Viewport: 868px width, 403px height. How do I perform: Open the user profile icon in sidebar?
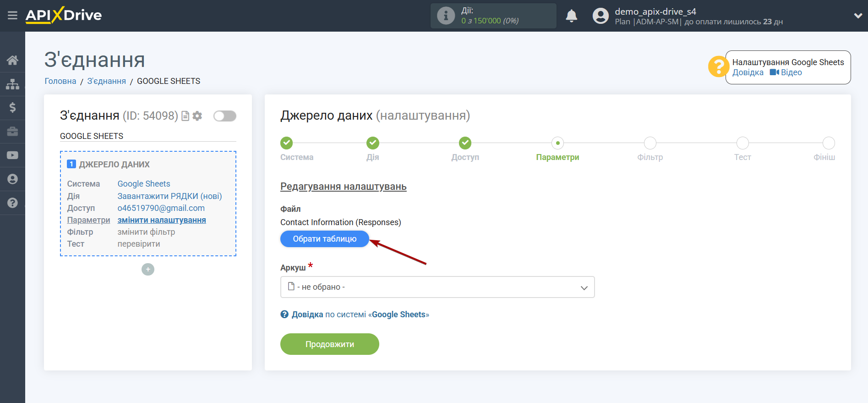(12, 179)
